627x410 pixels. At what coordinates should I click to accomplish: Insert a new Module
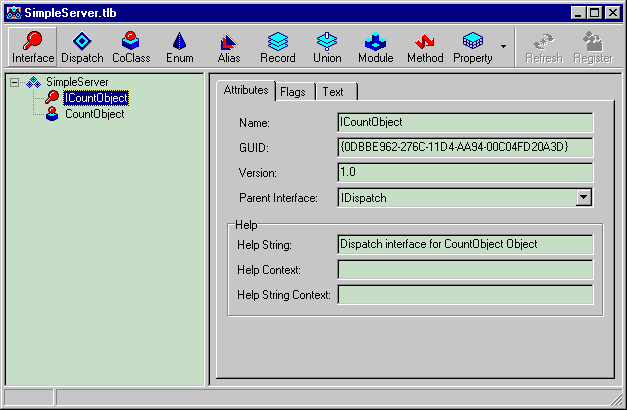click(375, 47)
